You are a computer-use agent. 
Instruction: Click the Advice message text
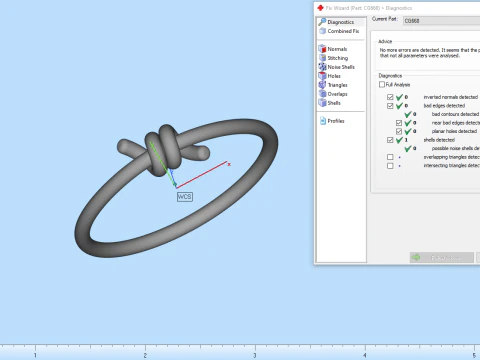point(430,53)
